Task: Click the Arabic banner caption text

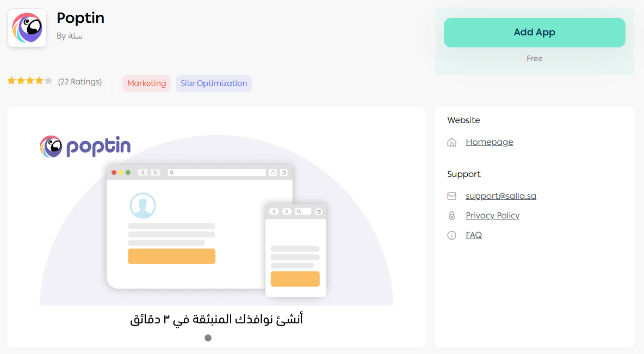Action: (x=216, y=319)
